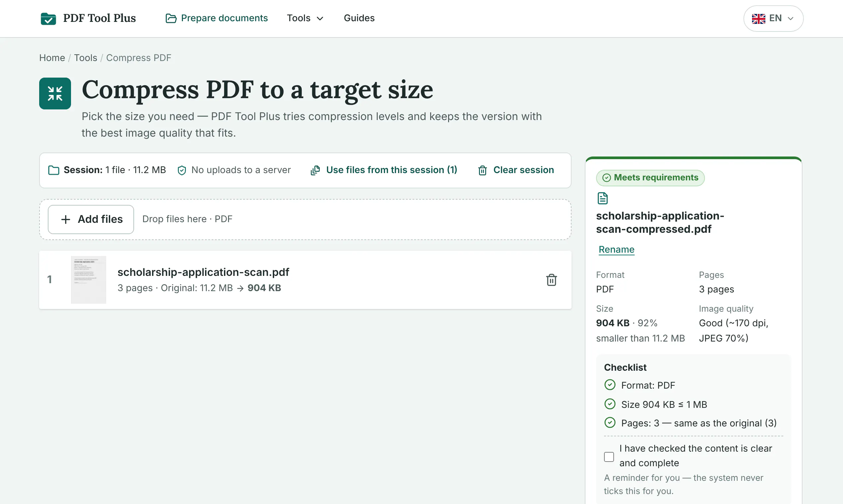Click the Good (~170 dpi, JPEG 70%) value
The width and height of the screenshot is (843, 504).
click(733, 331)
